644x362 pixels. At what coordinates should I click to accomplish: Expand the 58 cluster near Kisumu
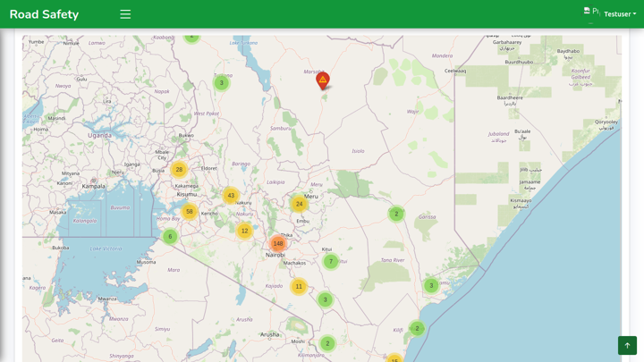190,212
